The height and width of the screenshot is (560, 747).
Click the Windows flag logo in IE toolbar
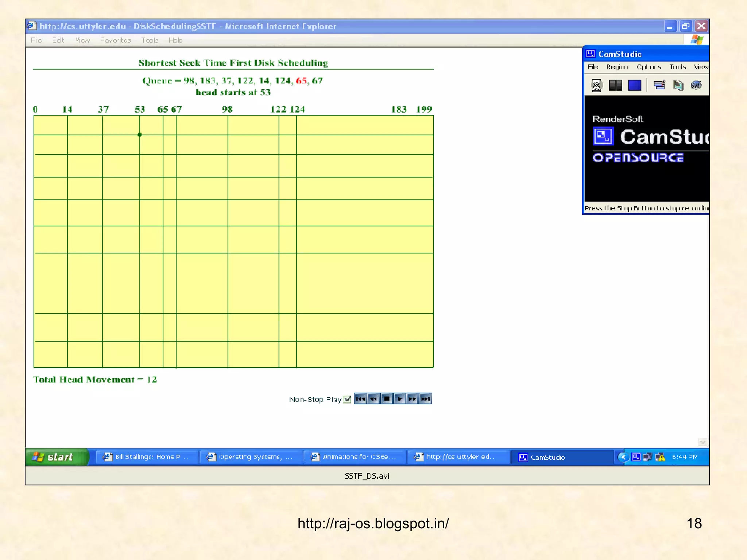697,40
